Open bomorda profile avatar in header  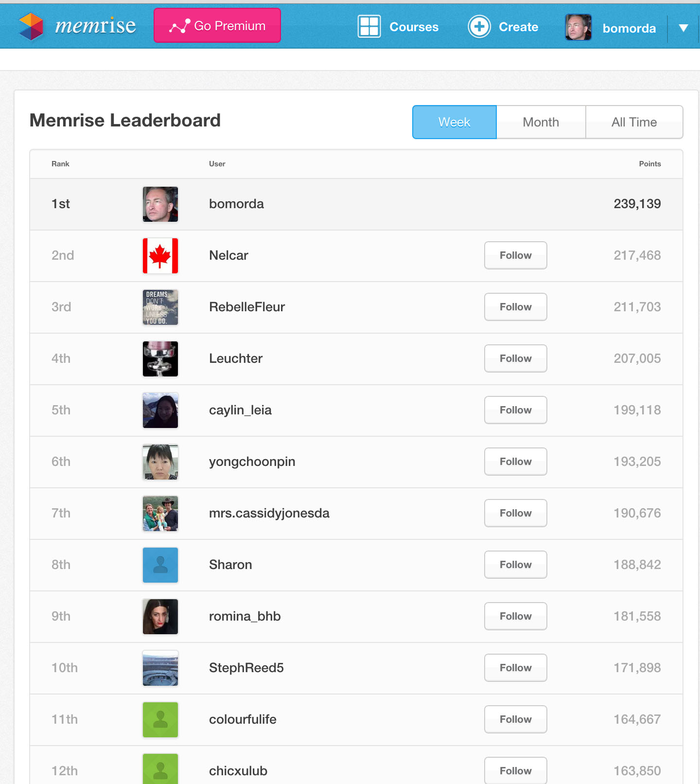click(x=578, y=27)
